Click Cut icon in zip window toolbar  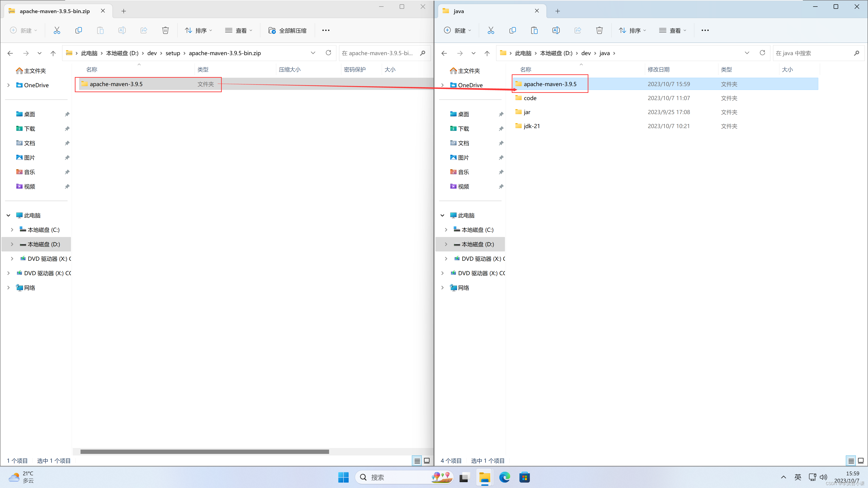tap(57, 30)
